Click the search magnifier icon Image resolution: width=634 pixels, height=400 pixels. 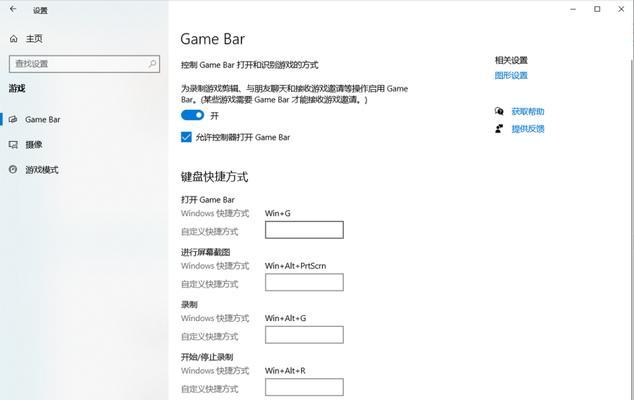(x=152, y=64)
